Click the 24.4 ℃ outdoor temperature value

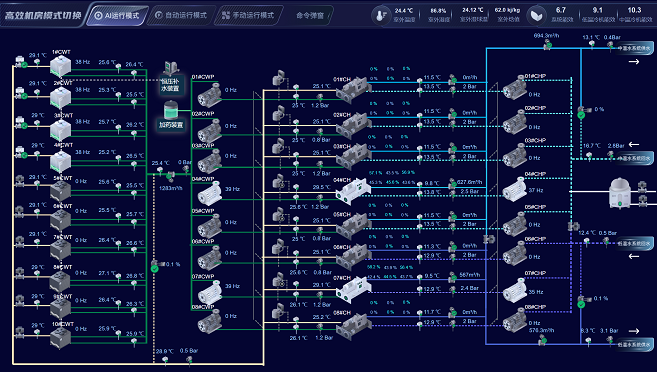(404, 10)
